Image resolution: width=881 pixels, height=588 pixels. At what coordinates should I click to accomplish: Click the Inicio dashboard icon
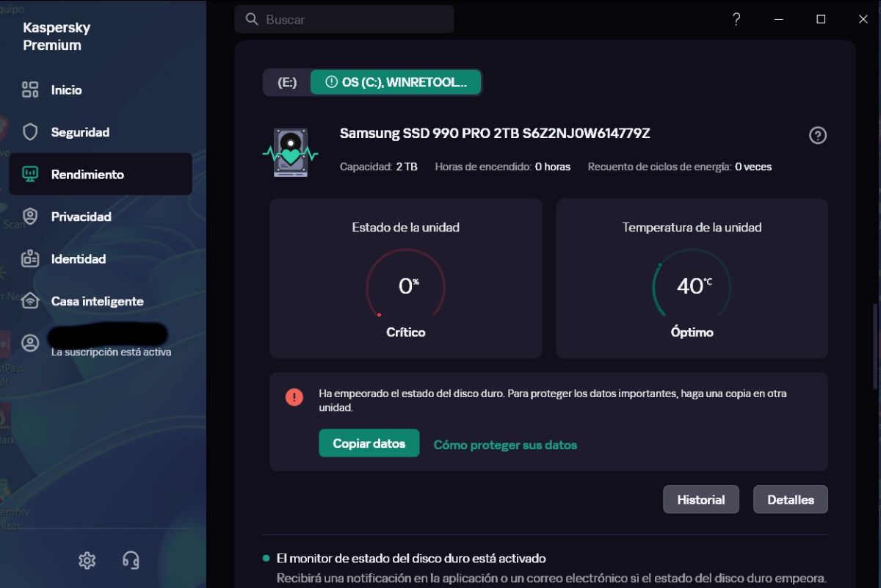click(x=30, y=90)
